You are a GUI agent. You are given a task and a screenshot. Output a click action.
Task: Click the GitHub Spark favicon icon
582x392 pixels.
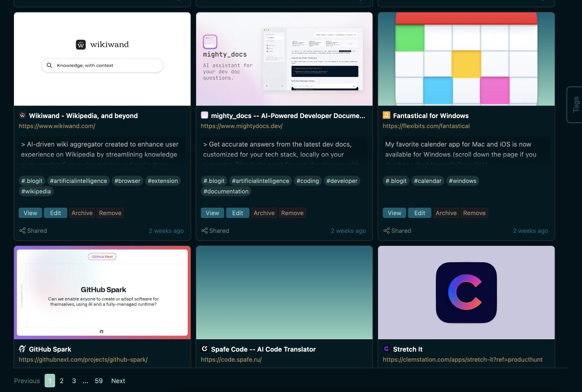point(22,349)
